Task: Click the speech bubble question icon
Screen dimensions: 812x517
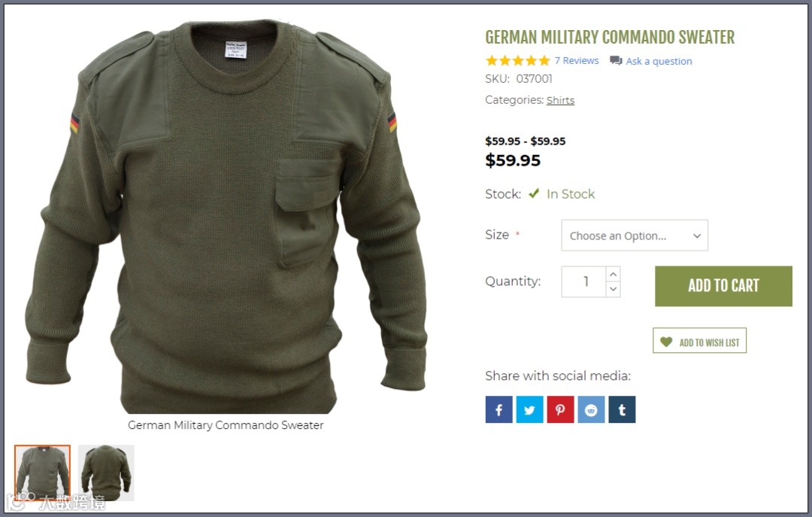Action: (x=616, y=61)
